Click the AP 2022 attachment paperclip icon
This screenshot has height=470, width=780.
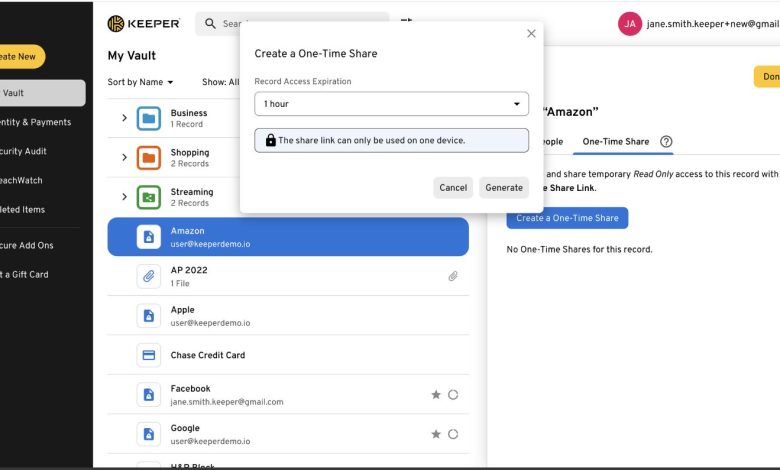[453, 276]
